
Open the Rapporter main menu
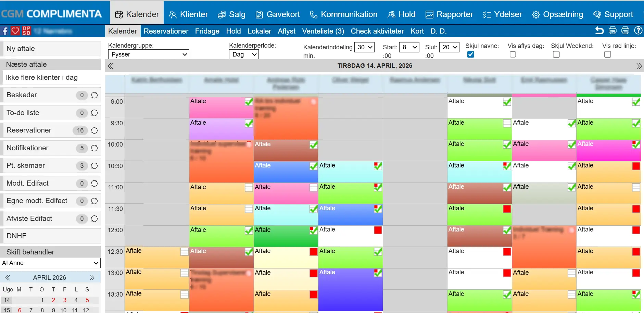pos(449,14)
